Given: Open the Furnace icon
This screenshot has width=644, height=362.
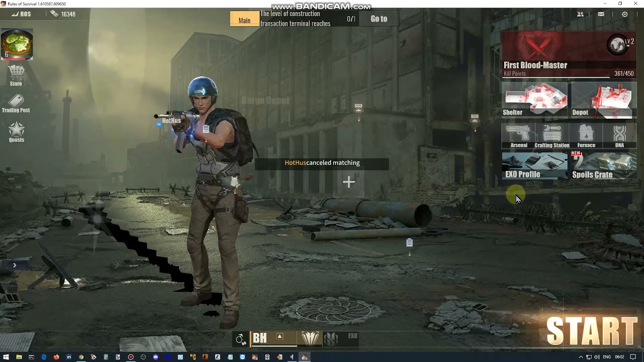Looking at the screenshot, I should click(586, 136).
